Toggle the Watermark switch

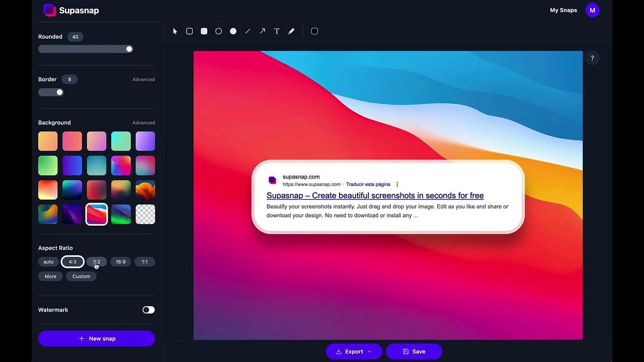click(x=148, y=310)
